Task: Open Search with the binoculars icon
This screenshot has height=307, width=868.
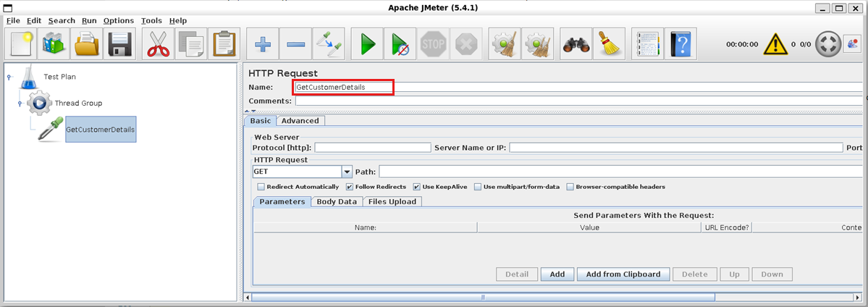Action: click(576, 43)
